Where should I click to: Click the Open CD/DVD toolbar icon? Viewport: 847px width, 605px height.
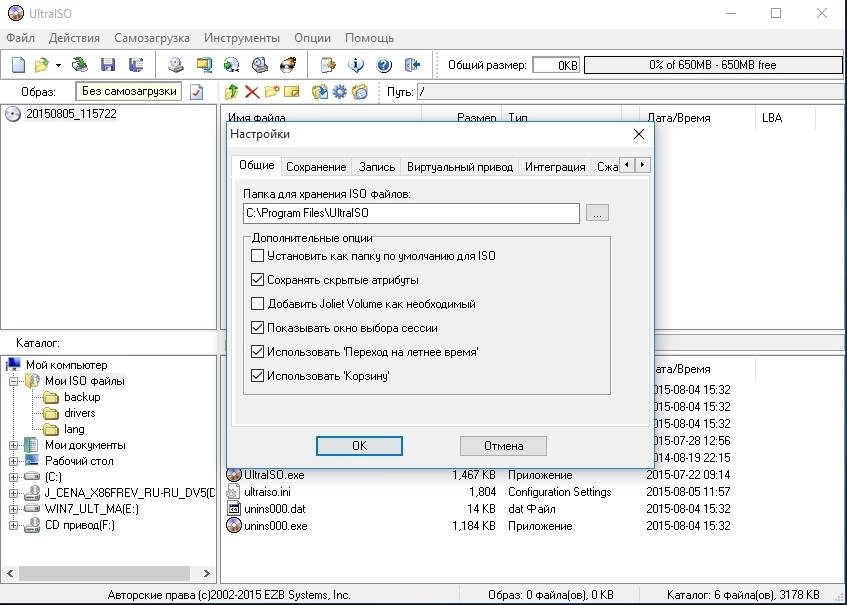(x=80, y=65)
